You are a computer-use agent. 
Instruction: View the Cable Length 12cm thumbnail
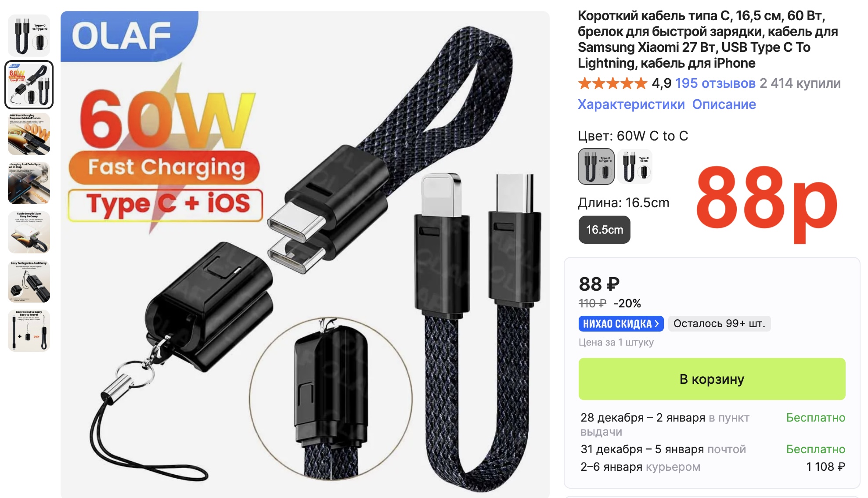pos(29,232)
